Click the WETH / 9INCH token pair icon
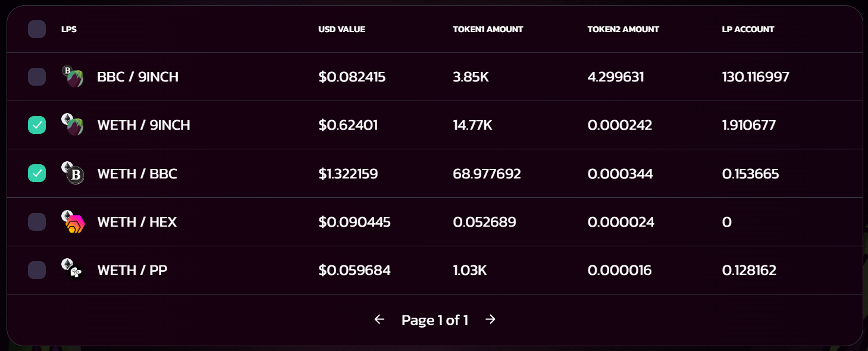This screenshot has width=868, height=351. pos(73,125)
